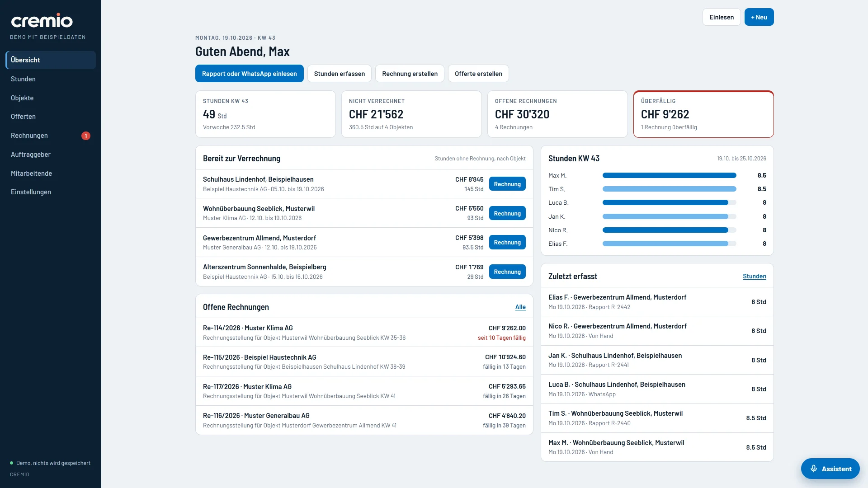Open Luca B. Schulhaus Lindenhof entry

click(657, 389)
